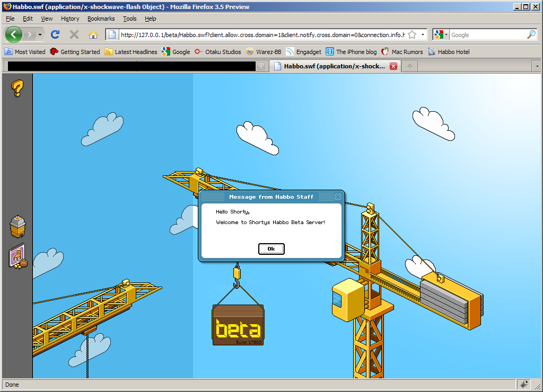Reload the current page
543x392 pixels.
[x=55, y=34]
